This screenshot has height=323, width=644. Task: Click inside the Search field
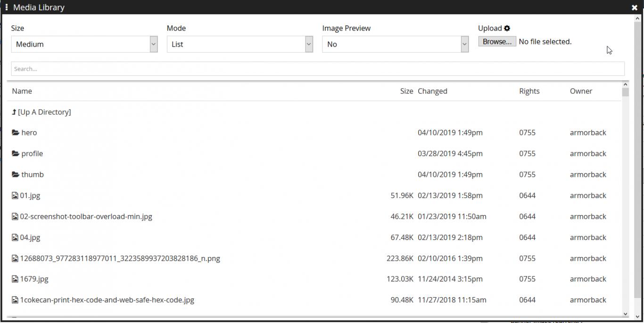[318, 68]
